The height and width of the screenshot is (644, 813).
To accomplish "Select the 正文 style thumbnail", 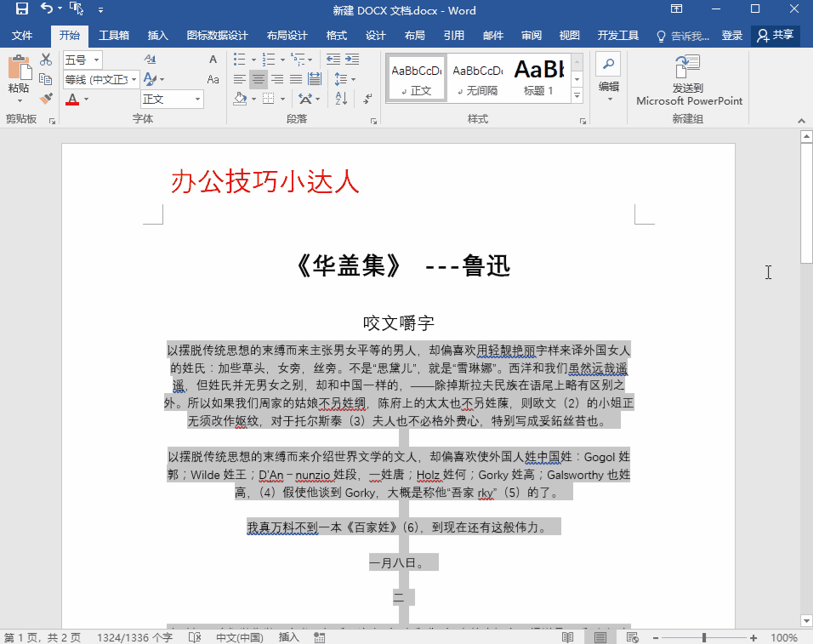I will 417,77.
